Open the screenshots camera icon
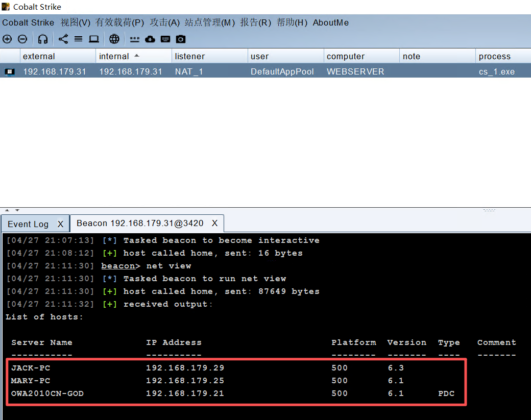 click(x=181, y=39)
